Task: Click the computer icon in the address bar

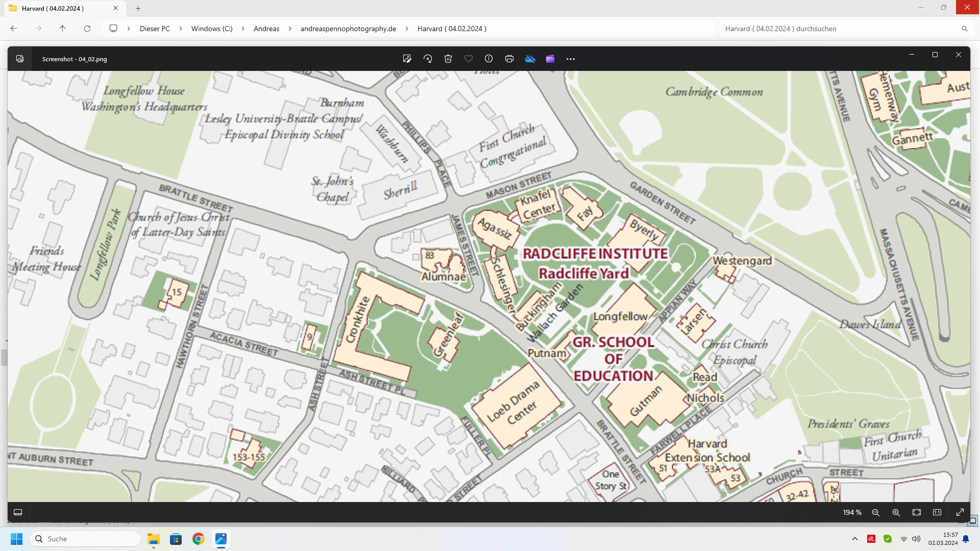Action: 113,29
